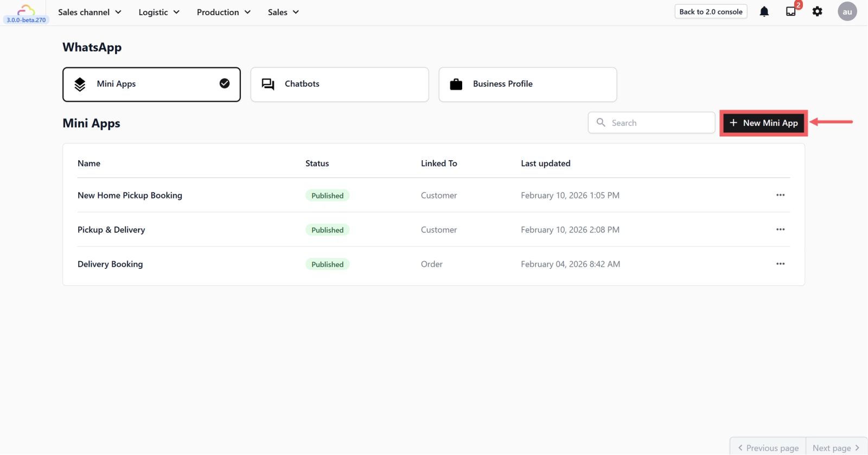868x455 pixels.
Task: Click the checkmark on the Mini Apps card
Action: tap(225, 83)
